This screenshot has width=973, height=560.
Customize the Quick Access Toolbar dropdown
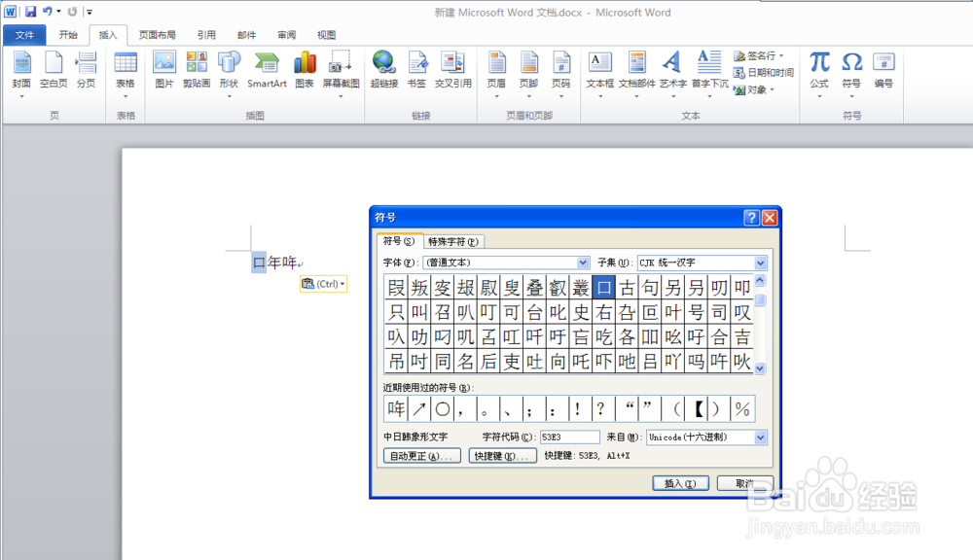tap(90, 11)
